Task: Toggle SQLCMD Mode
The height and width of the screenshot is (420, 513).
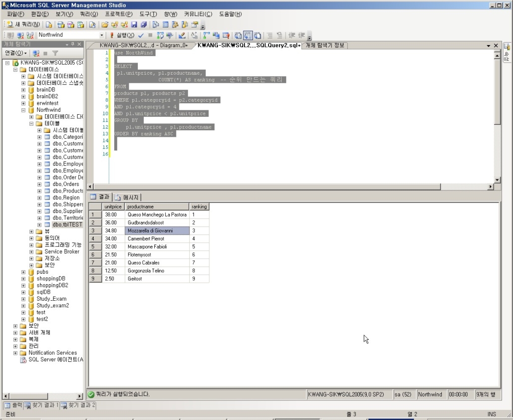Action: coord(226,35)
